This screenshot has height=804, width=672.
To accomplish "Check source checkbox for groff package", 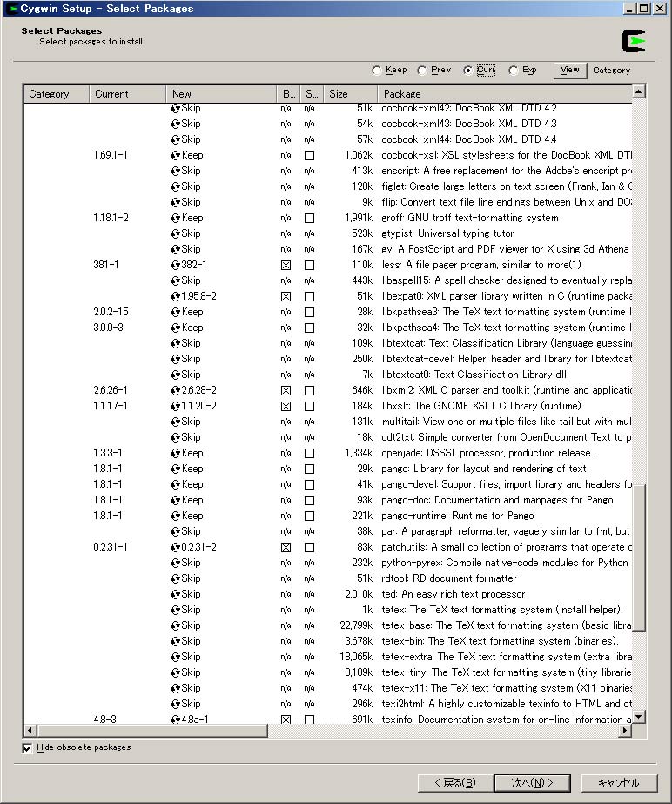I will tap(310, 218).
